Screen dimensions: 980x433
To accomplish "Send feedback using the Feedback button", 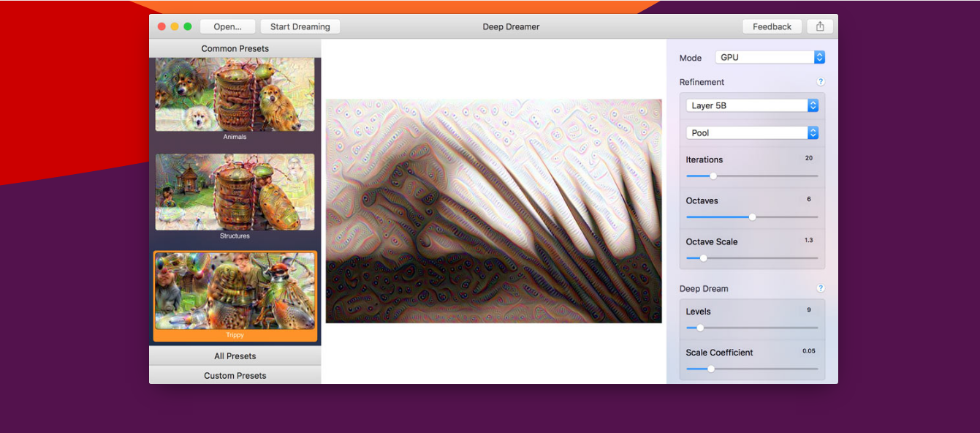I will (772, 26).
